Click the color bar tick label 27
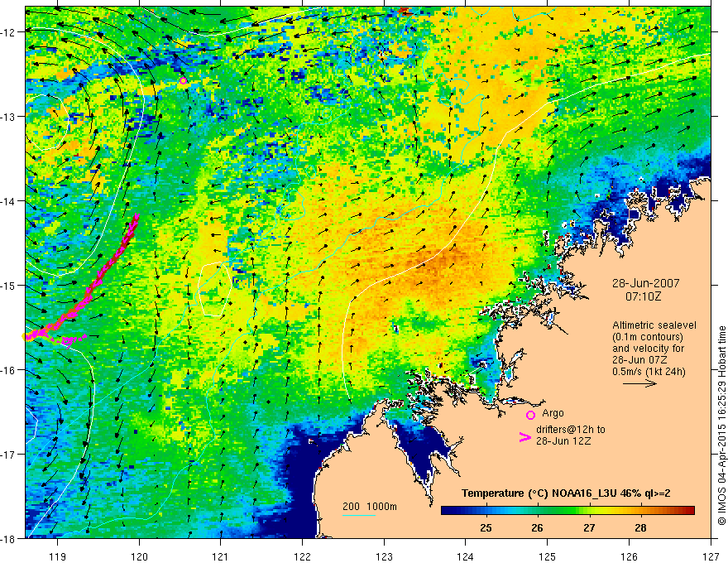This screenshot has width=728, height=563. pyautogui.click(x=589, y=527)
